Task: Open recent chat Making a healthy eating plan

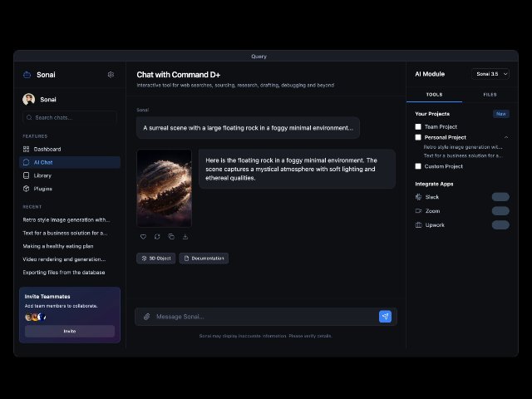Action: (x=58, y=246)
